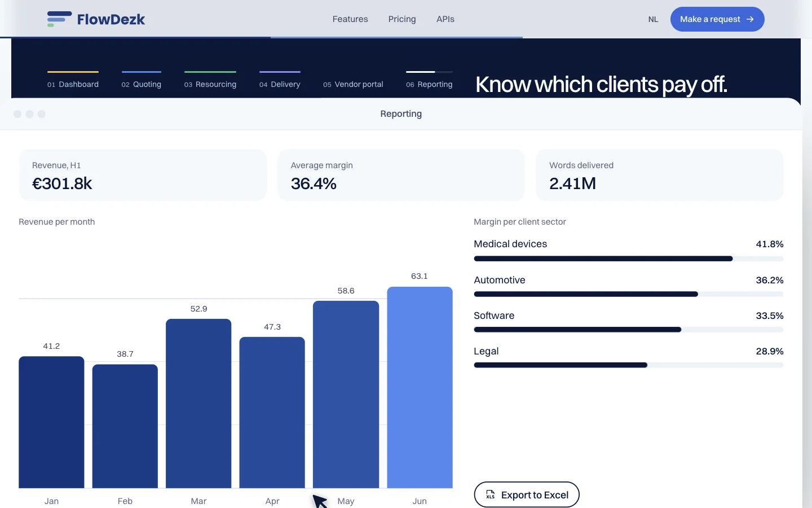Open the Dashboard step tab
The image size is (812, 508).
pos(73,80)
